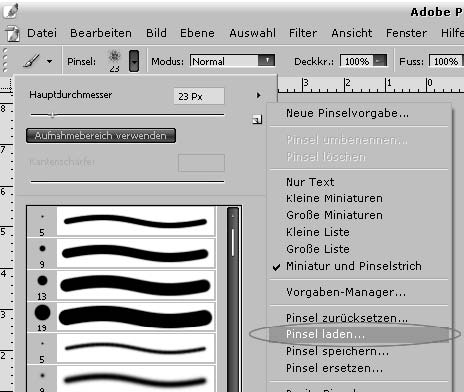Click Aufnahmebereich verwenden button
Screen dimensions: 464x392
(x=101, y=136)
